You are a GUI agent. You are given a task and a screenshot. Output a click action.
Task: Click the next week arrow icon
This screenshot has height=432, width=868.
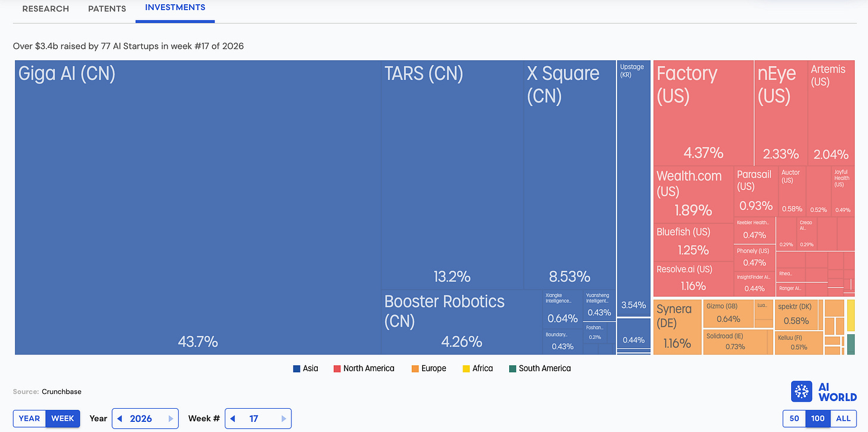click(284, 418)
